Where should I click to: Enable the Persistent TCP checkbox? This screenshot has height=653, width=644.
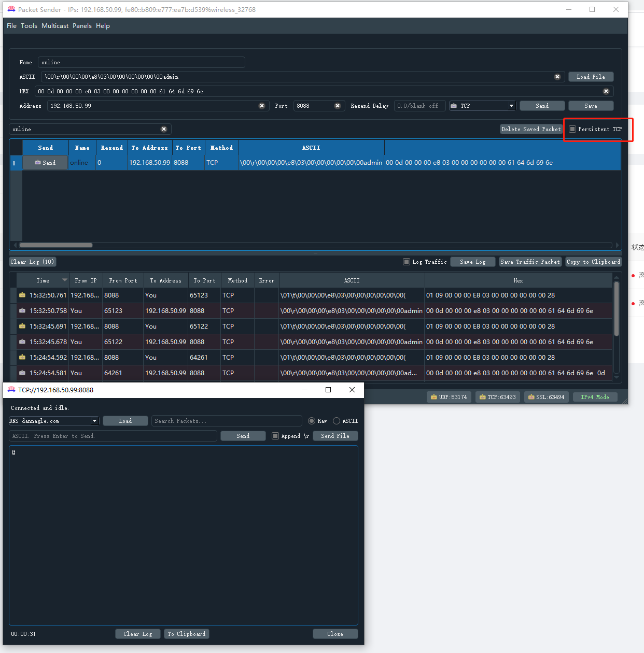(x=572, y=129)
